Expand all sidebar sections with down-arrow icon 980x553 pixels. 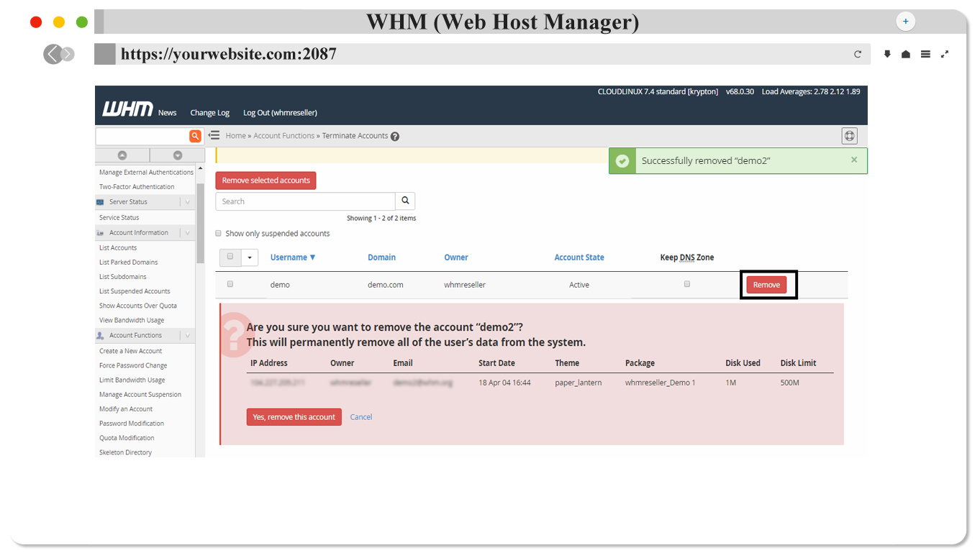tap(178, 155)
